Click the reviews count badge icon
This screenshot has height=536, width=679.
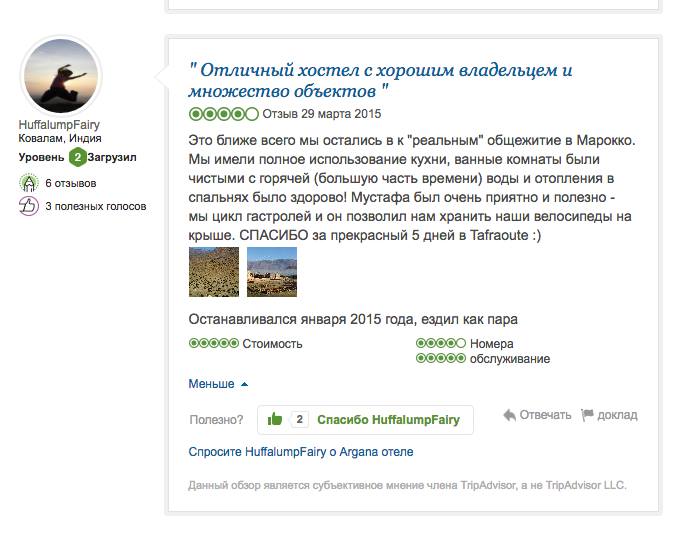(x=29, y=183)
